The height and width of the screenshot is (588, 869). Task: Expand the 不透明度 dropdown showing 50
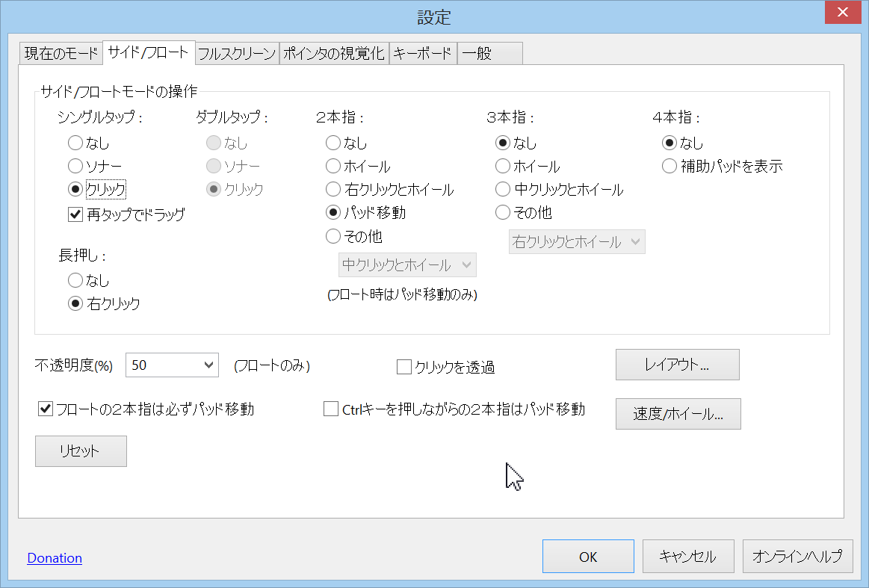(x=172, y=365)
